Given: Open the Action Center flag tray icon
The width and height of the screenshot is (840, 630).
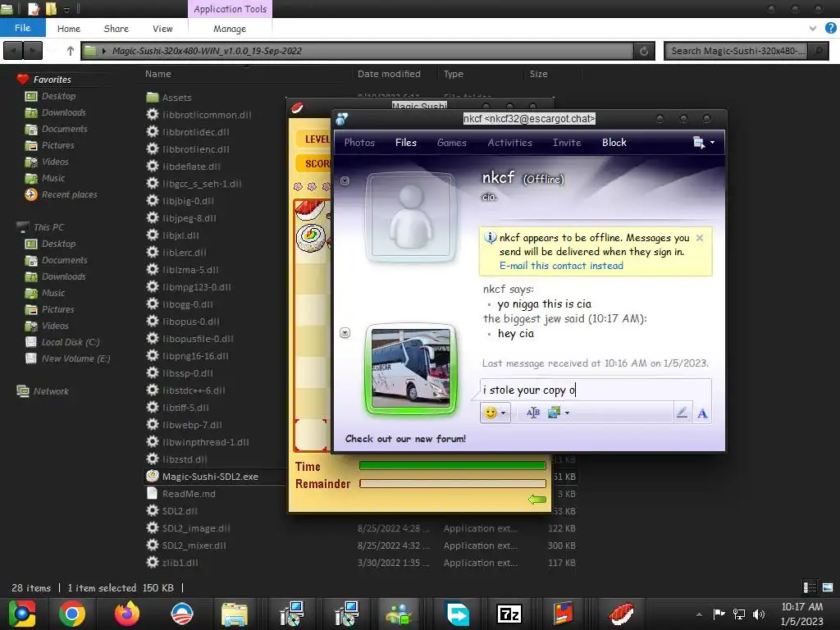Looking at the screenshot, I should pyautogui.click(x=719, y=614).
